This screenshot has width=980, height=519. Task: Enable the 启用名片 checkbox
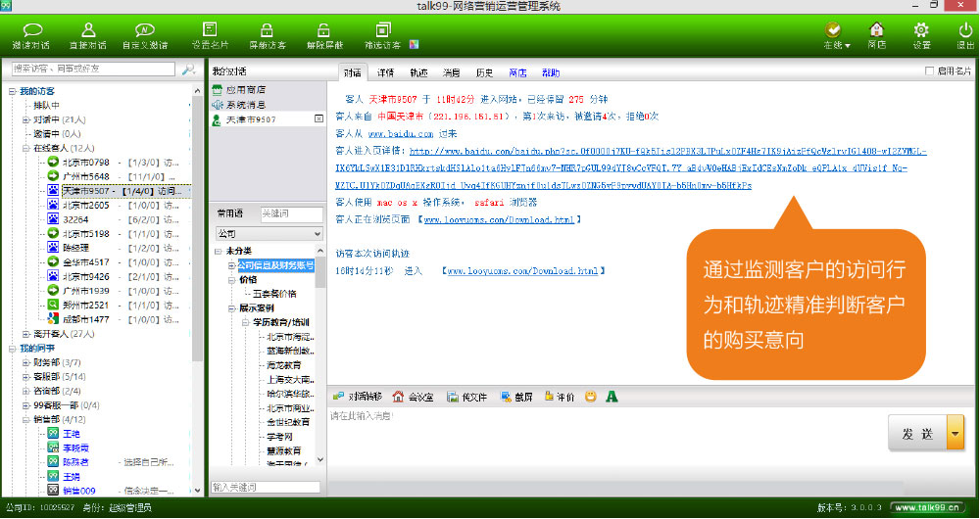(x=930, y=71)
